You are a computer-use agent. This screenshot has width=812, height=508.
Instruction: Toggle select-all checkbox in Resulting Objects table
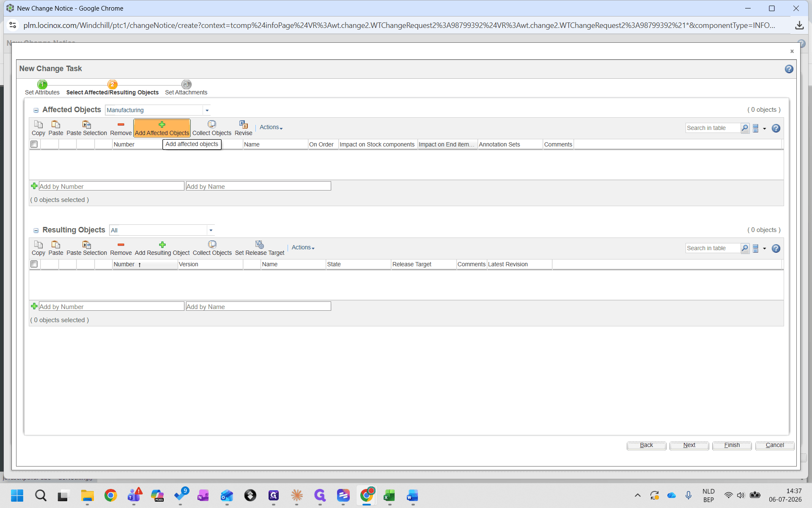tap(34, 264)
